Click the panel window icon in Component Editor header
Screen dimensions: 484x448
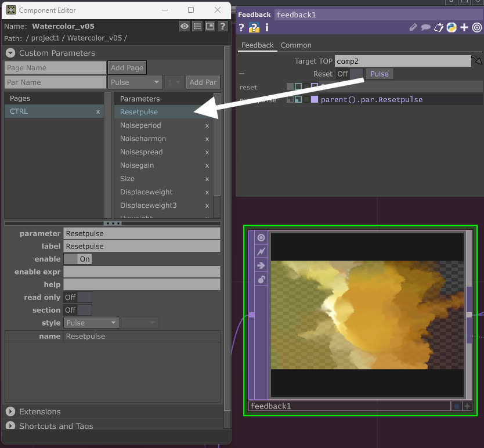point(210,26)
